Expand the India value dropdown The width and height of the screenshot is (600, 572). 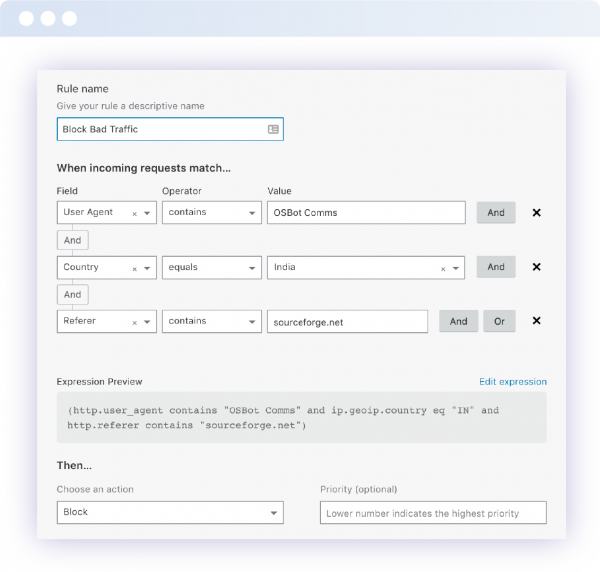pyautogui.click(x=455, y=269)
